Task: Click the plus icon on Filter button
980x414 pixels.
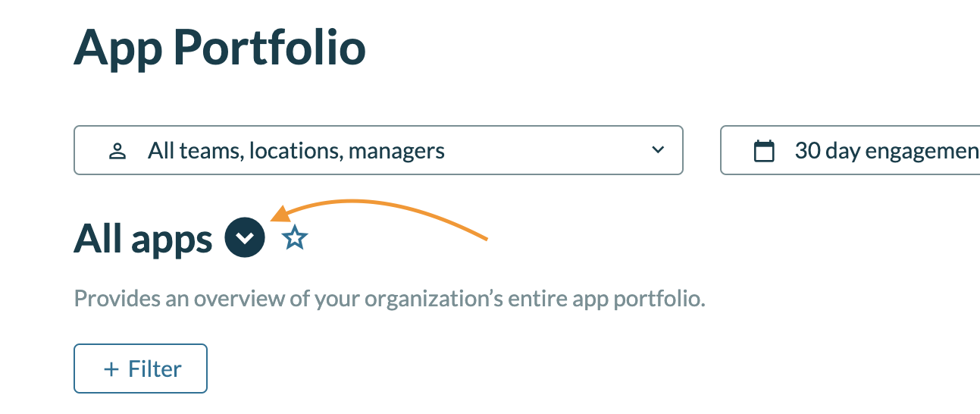Action: [x=111, y=369]
